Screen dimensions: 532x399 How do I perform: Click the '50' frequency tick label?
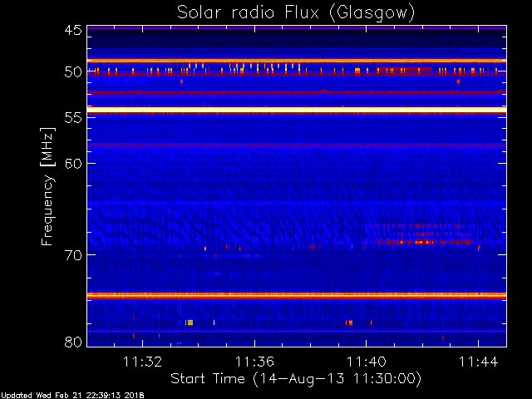tap(73, 72)
